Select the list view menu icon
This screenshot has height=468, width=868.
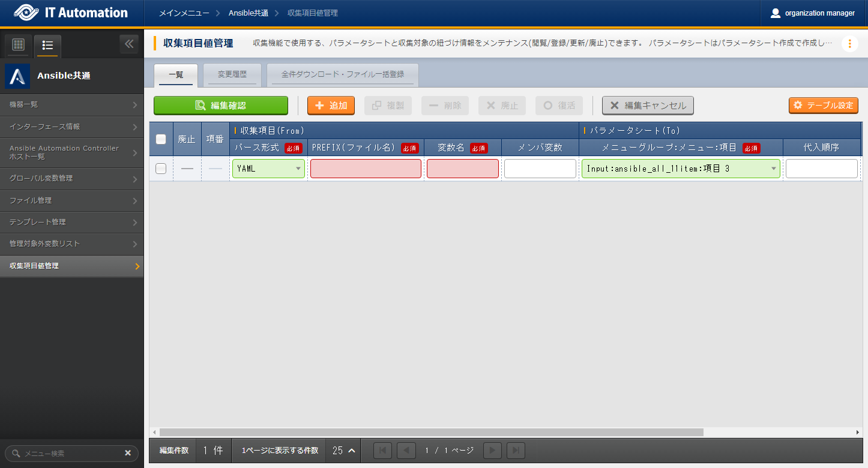pyautogui.click(x=47, y=45)
